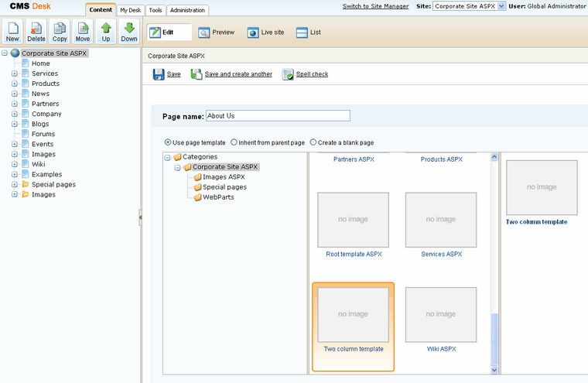Click the Special pages folder icon in content tree
Image resolution: width=588 pixels, height=383 pixels.
[x=25, y=184]
